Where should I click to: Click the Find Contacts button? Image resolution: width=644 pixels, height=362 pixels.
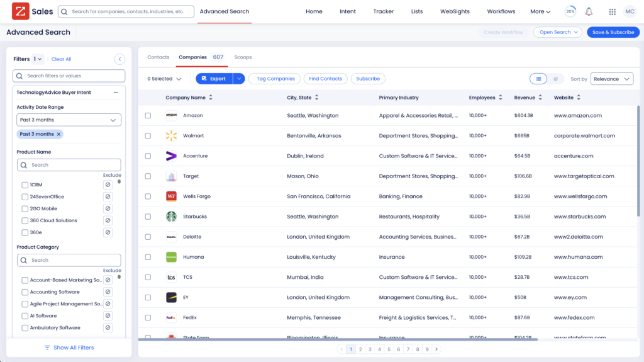click(325, 79)
